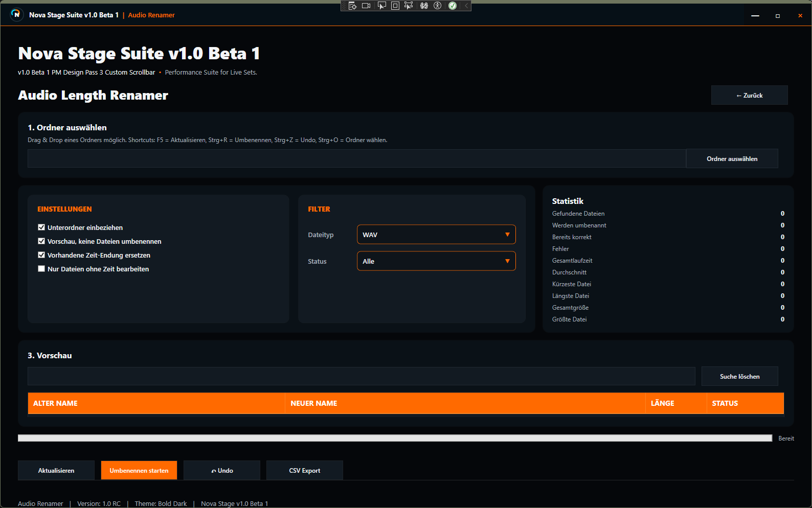Click the Fehler statistic label
The image size is (812, 508).
pos(560,249)
